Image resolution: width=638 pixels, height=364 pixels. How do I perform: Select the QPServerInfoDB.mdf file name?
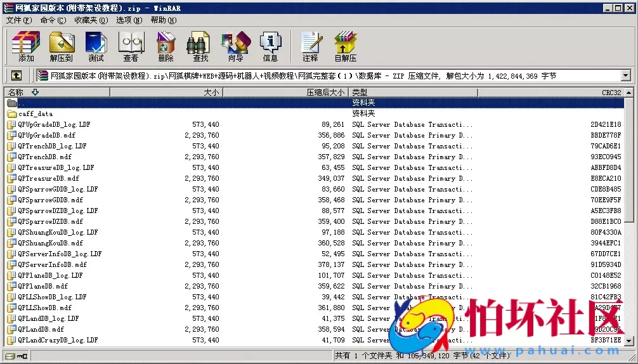[x=53, y=264]
